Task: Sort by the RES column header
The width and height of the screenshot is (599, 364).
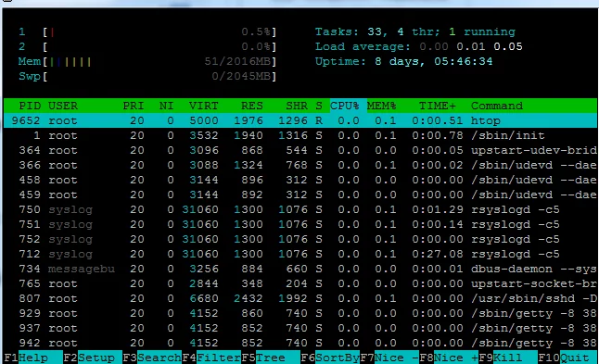Action: pos(252,106)
